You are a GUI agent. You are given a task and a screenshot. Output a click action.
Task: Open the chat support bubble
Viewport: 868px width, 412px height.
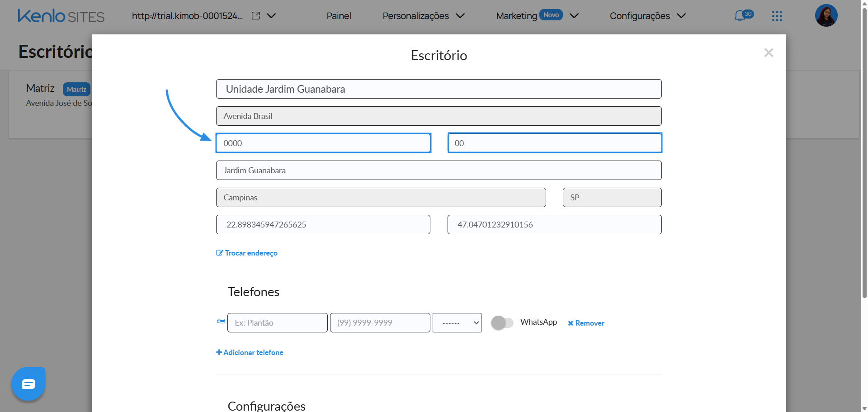coord(28,384)
